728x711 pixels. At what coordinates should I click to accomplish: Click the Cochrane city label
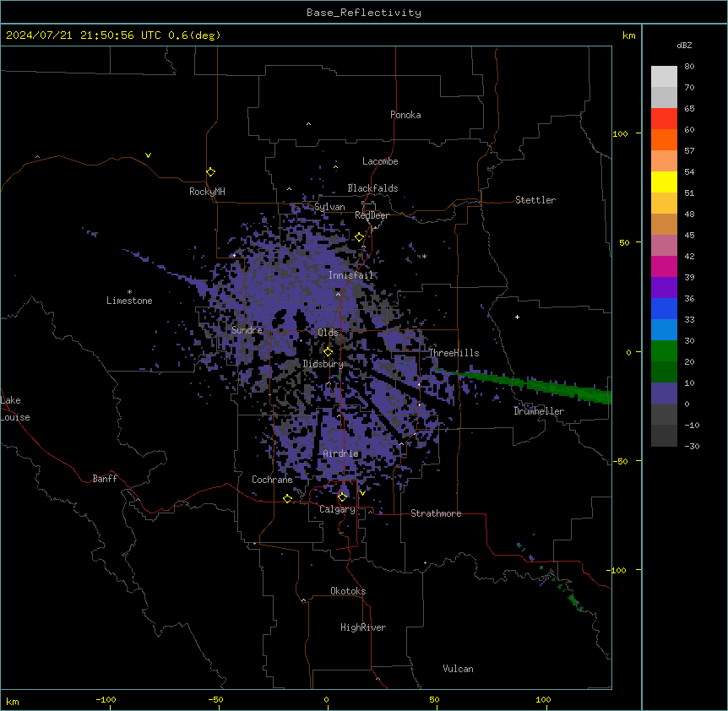[x=272, y=480]
